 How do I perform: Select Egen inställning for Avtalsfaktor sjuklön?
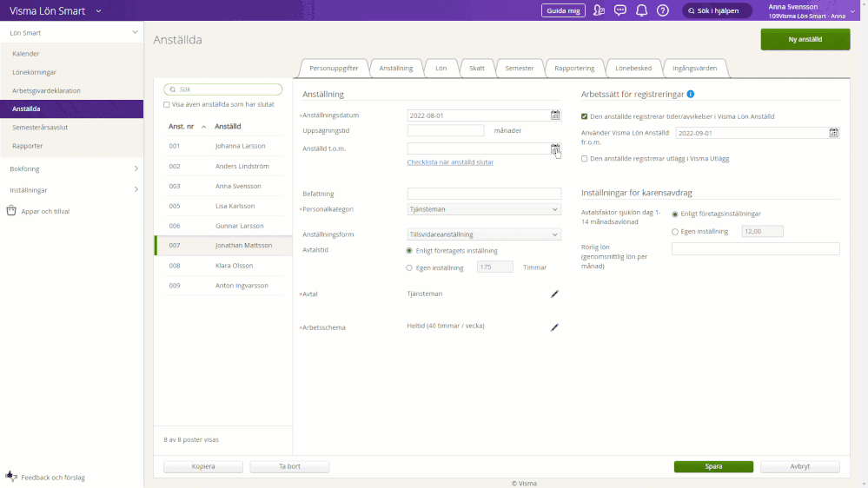coord(675,232)
